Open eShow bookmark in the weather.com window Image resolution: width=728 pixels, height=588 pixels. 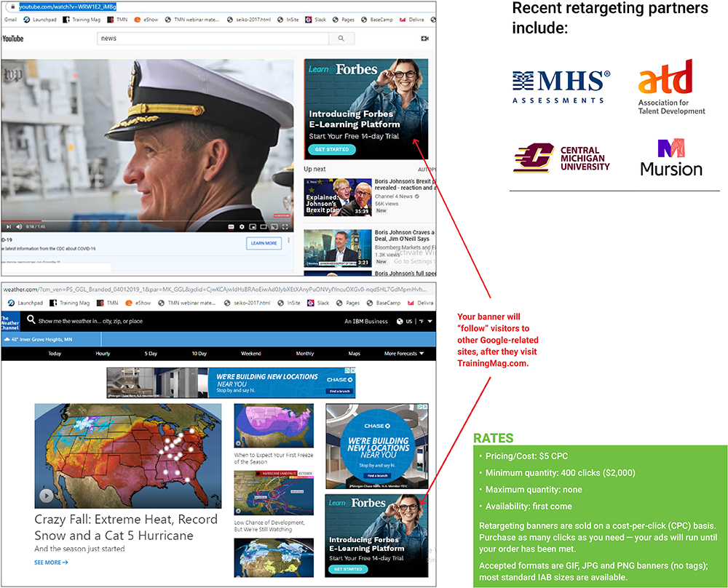click(138, 303)
